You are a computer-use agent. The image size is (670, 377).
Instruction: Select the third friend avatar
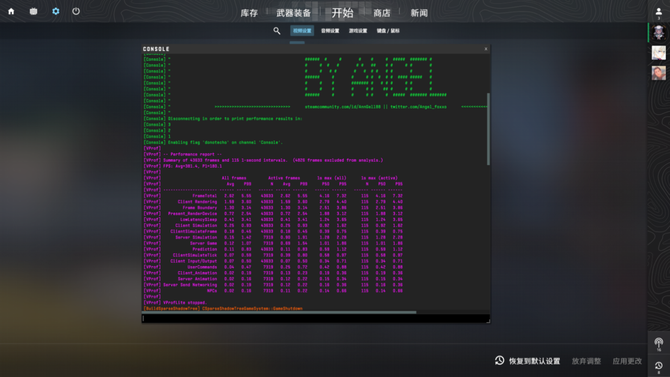(658, 73)
